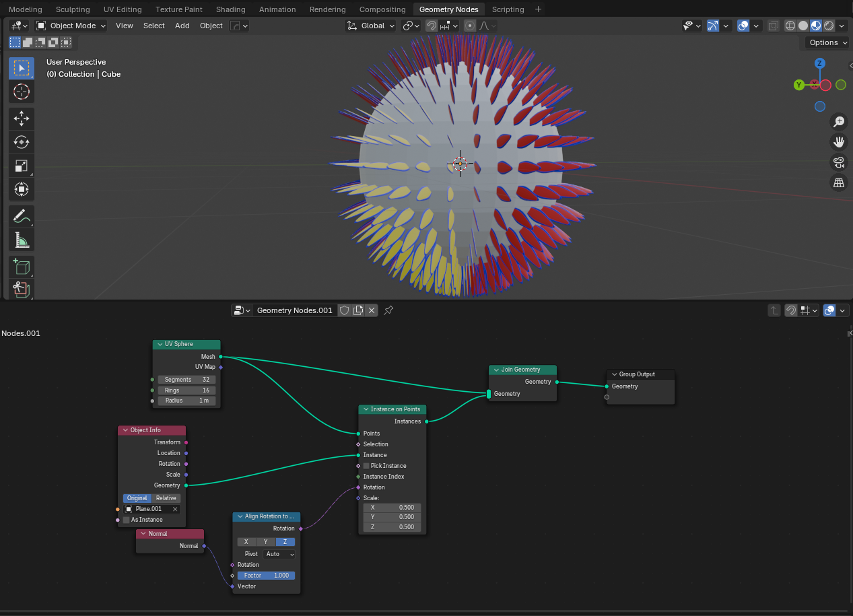Select the Measure tool
The image size is (853, 616).
[x=22, y=240]
